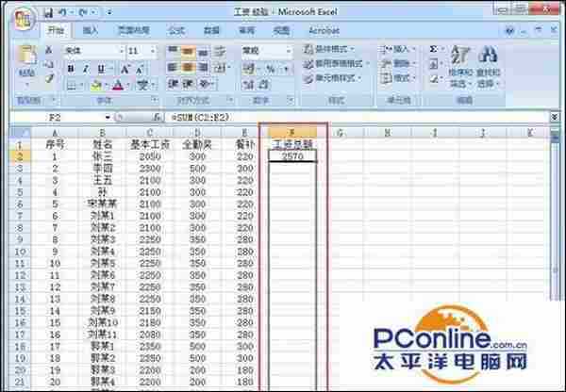The height and width of the screenshot is (392, 566).
Task: Open Customize Quick Access Toolbar dropdown
Action: pyautogui.click(x=109, y=13)
